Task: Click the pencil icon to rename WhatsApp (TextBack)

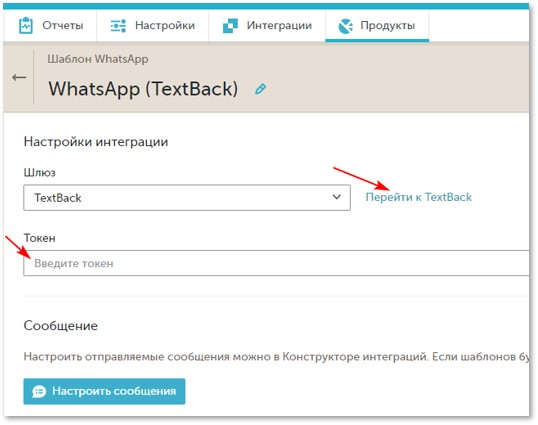Action: (260, 89)
